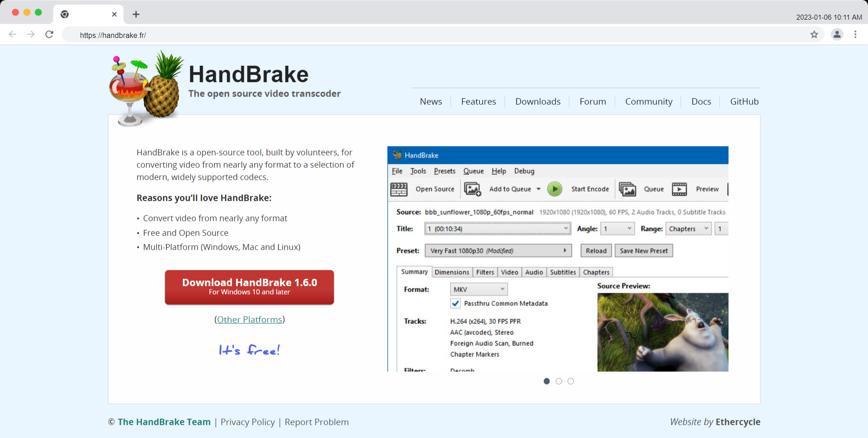Image resolution: width=868 pixels, height=438 pixels.
Task: Switch to the Video tab
Action: (509, 272)
